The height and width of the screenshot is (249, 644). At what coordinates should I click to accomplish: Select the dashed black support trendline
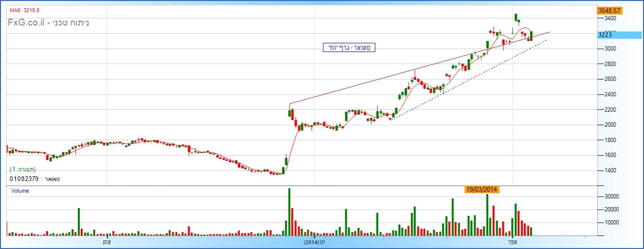point(467,80)
